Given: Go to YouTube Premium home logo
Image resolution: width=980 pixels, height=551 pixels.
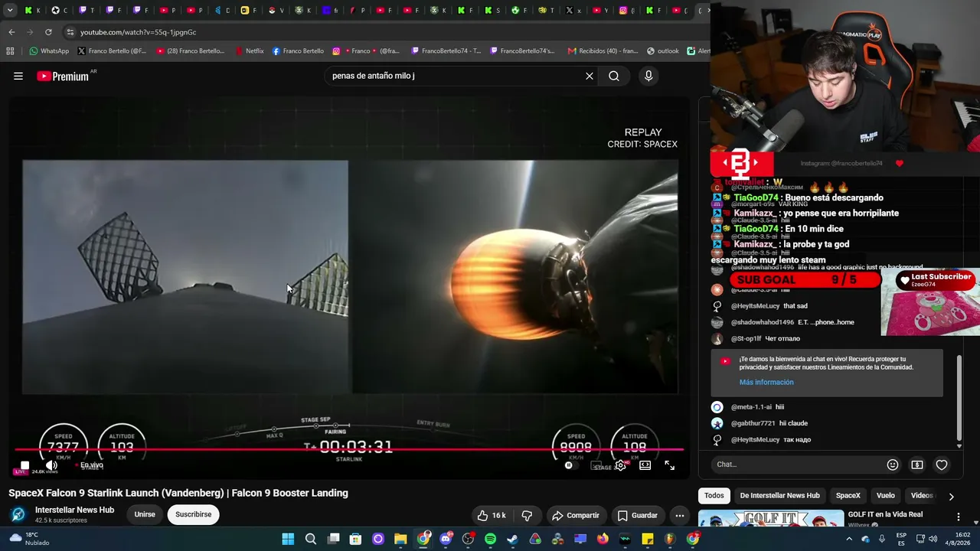Looking at the screenshot, I should pyautogui.click(x=63, y=76).
